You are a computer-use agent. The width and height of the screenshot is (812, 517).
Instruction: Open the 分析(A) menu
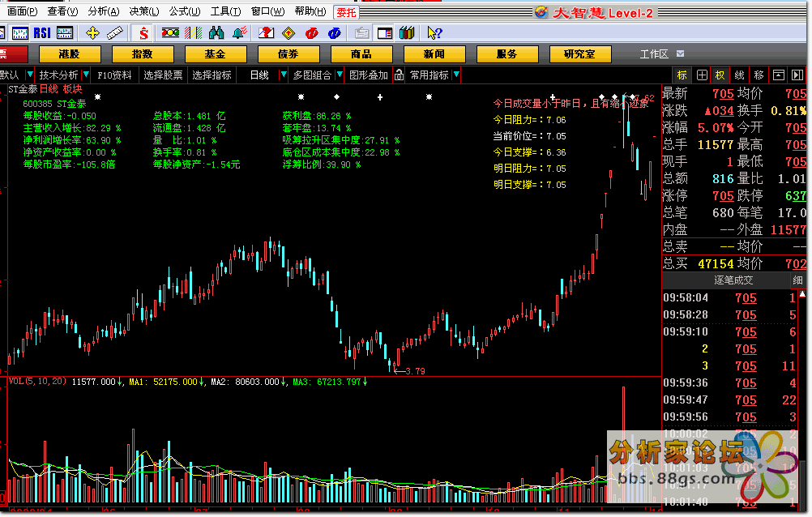click(x=104, y=11)
